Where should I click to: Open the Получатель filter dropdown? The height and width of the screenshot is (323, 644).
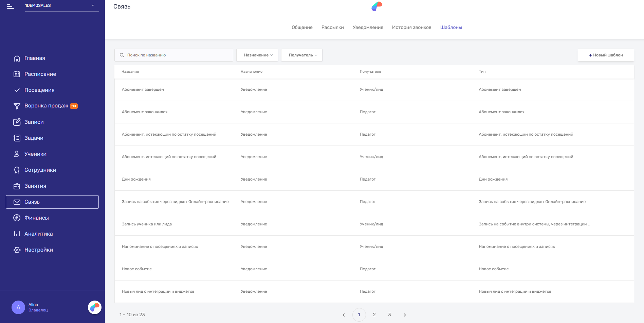(302, 55)
